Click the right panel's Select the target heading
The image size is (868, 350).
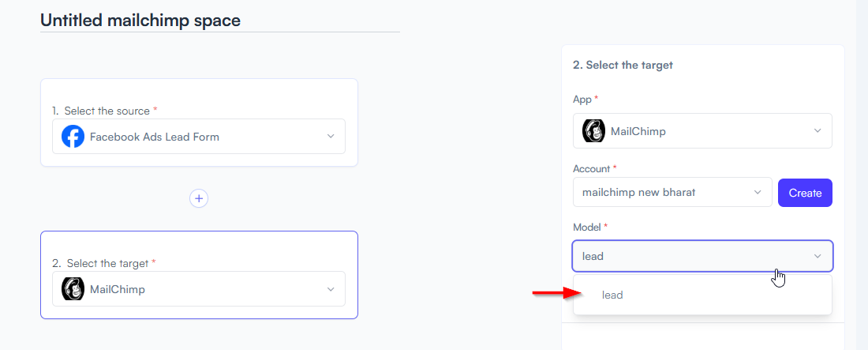[x=623, y=65]
